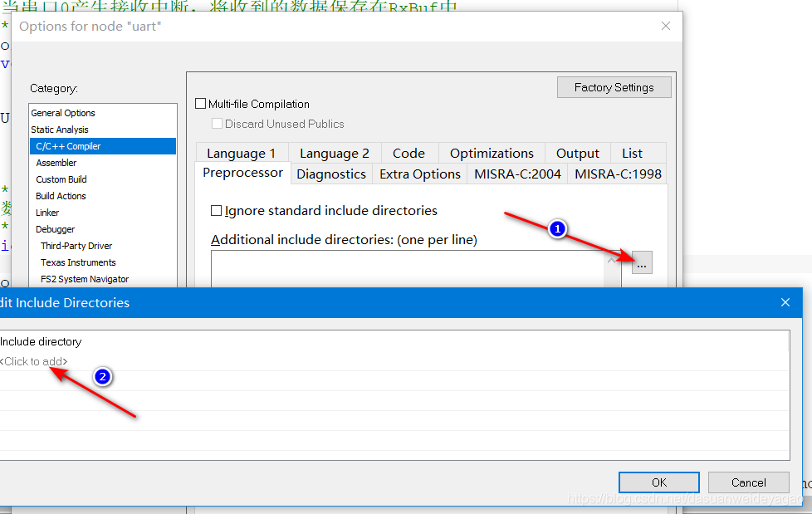Open the Extra Options tab

tap(420, 174)
